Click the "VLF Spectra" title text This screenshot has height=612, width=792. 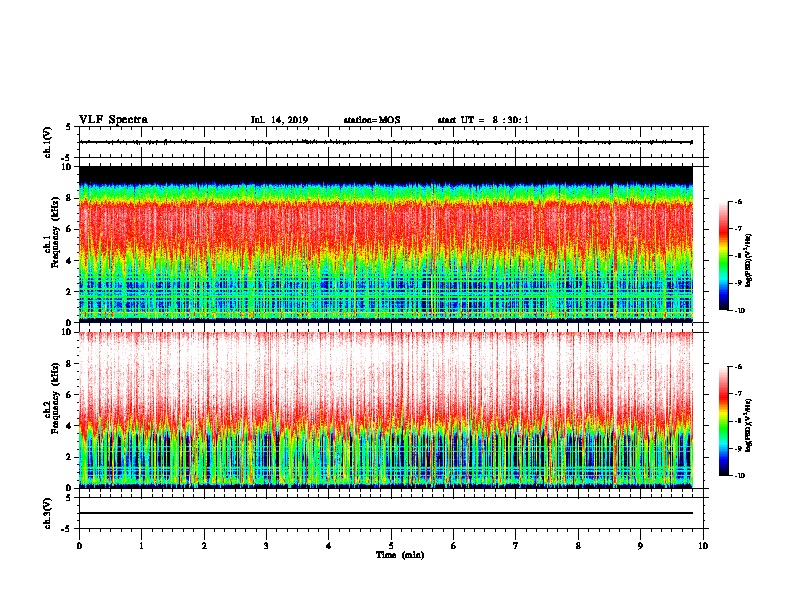click(113, 120)
